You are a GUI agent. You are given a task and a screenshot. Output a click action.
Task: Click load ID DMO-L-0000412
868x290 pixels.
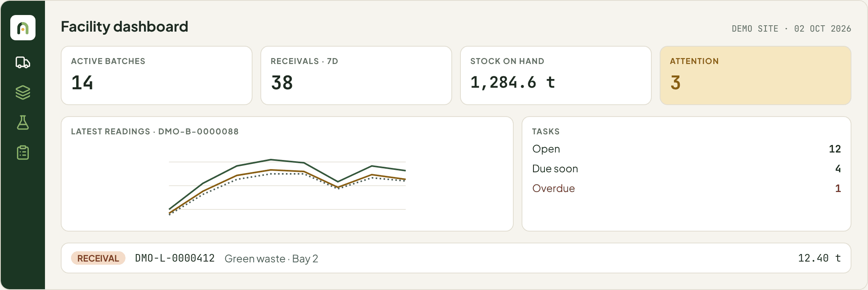click(175, 258)
